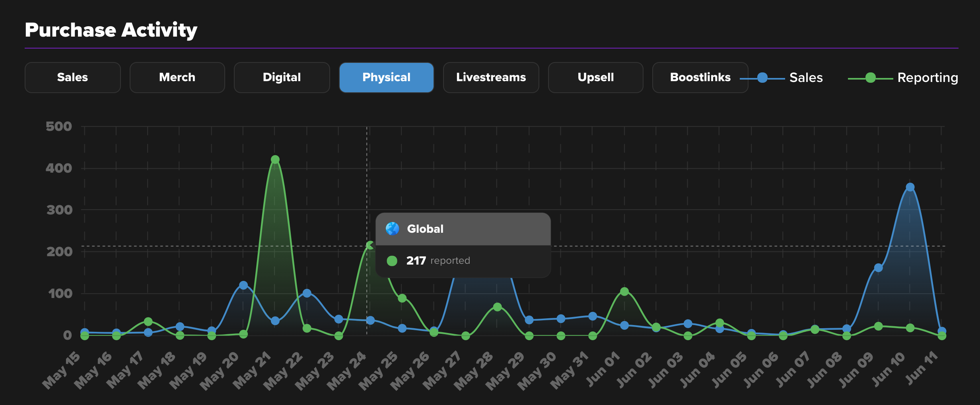The width and height of the screenshot is (980, 405).
Task: Click the May 21 x-axis label
Action: click(x=252, y=370)
